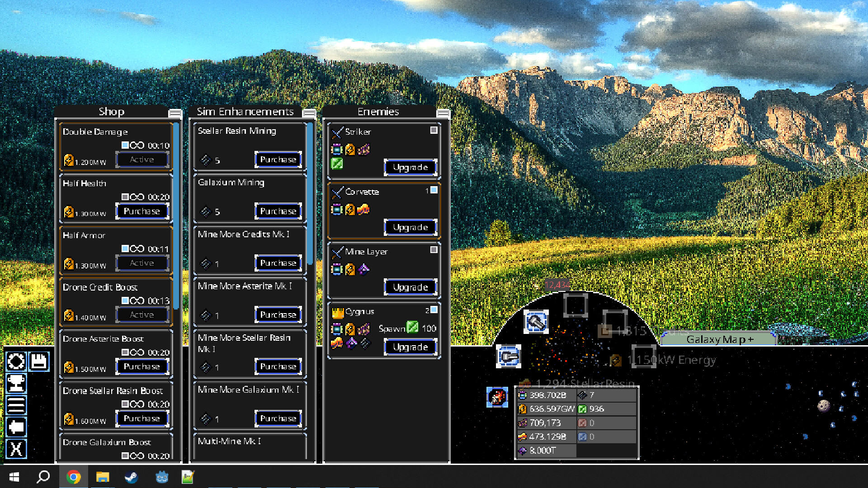The height and width of the screenshot is (488, 868).
Task: Toggle the Double Damage auto-repeat checkbox
Action: tap(125, 145)
